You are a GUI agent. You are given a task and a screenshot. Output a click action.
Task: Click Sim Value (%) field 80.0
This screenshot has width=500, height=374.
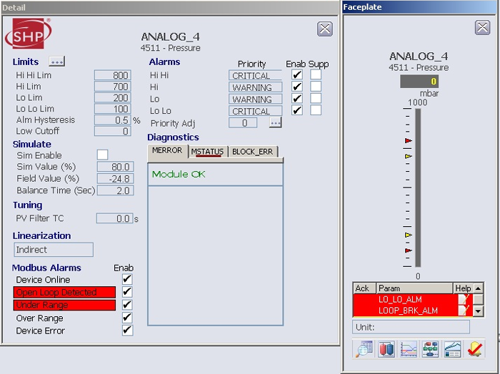115,167
